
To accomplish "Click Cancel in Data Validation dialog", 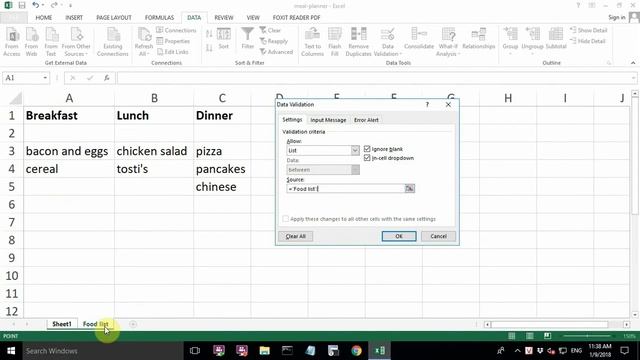I will 438,236.
